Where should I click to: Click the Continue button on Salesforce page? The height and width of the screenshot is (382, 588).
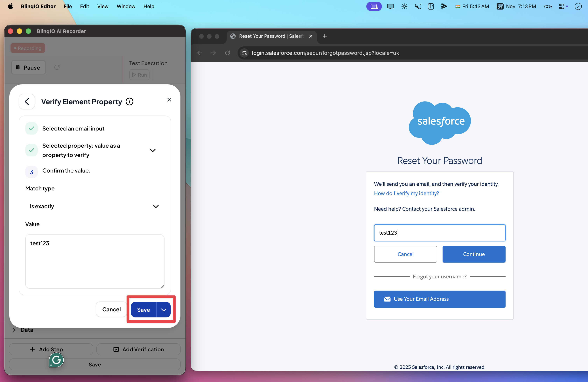click(474, 254)
